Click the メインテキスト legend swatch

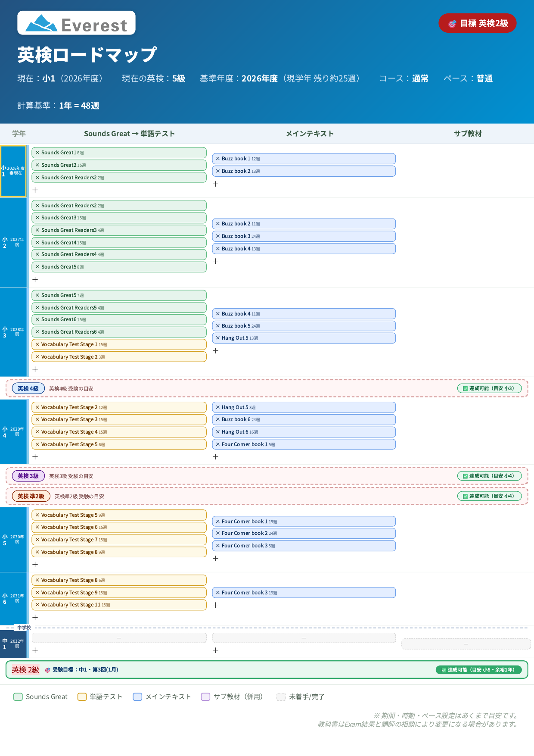tap(137, 697)
